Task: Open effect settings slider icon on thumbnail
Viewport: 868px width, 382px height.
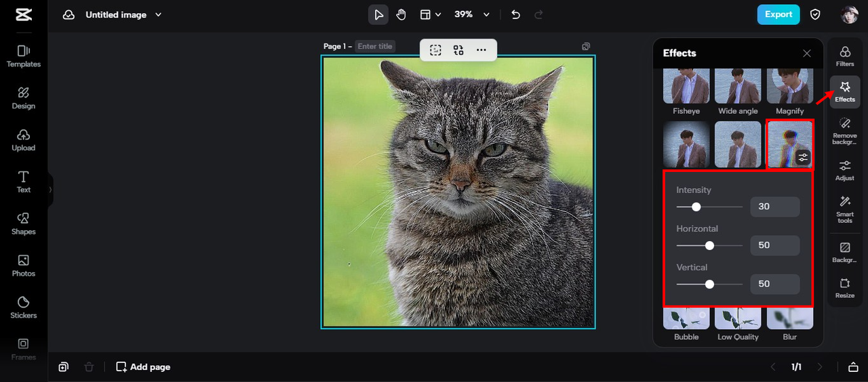Action: 803,158
